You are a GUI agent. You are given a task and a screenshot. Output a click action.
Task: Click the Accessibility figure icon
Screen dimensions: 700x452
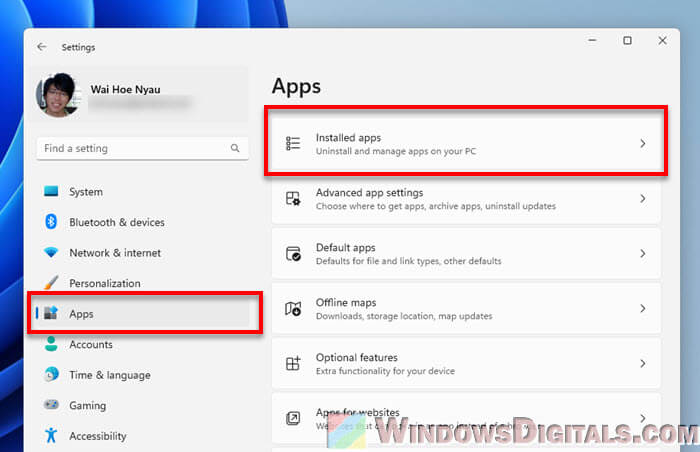coord(51,435)
